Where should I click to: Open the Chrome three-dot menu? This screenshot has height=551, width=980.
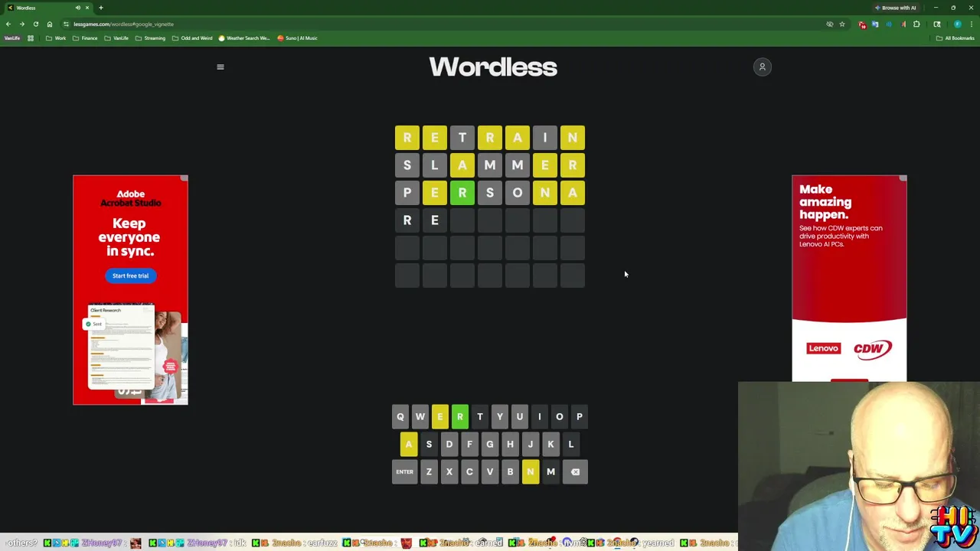[972, 24]
